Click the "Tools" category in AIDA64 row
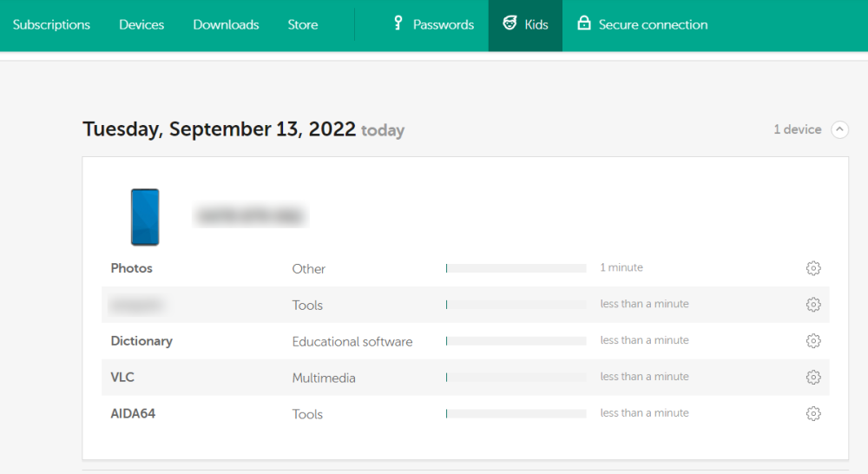Viewport: 868px width, 474px height. point(307,414)
